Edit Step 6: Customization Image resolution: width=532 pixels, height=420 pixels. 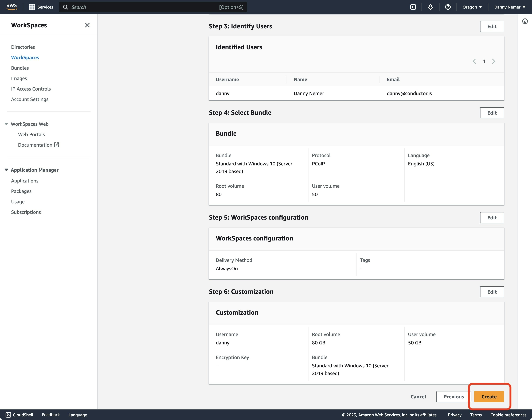pos(492,292)
